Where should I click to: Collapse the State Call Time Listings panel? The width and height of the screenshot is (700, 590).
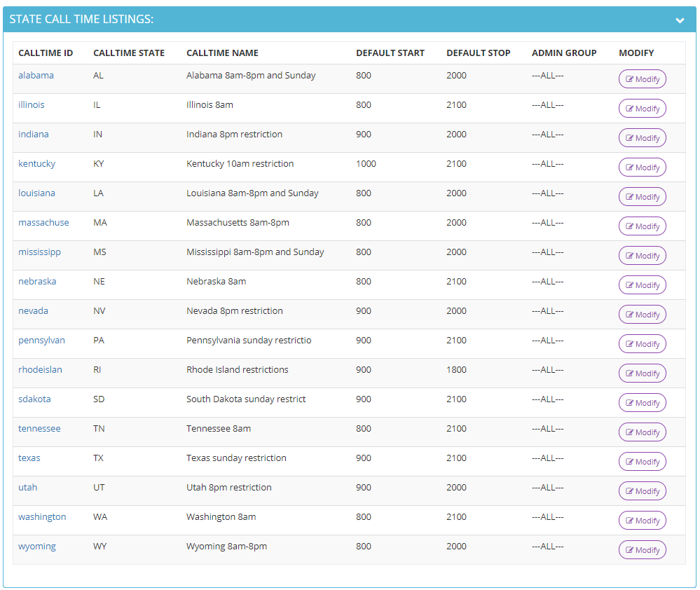click(x=680, y=20)
